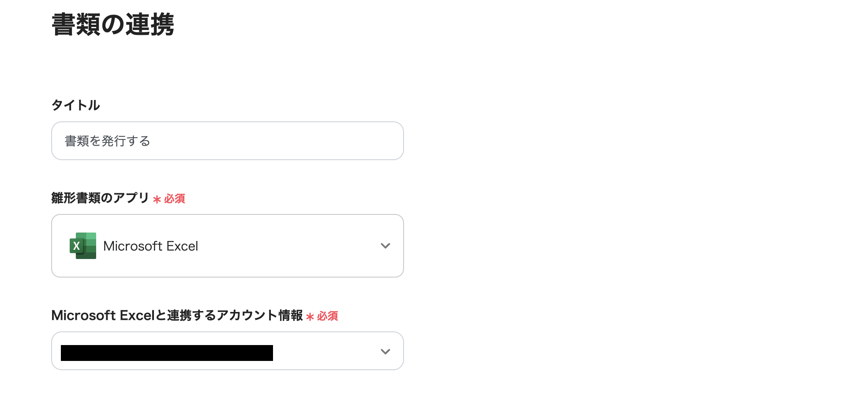Viewport: 868px width, 398px height.
Task: Click the red asterisk beside アカウント情報 label
Action: click(310, 317)
